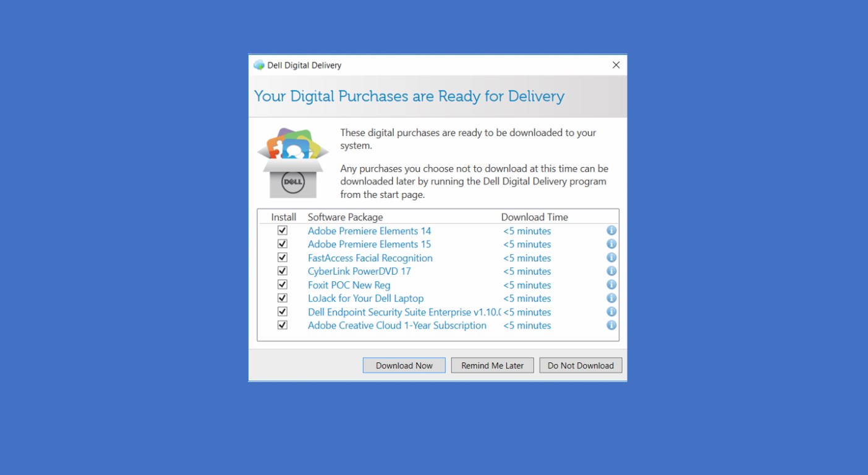Select Foxit POC New Reg package name
The height and width of the screenshot is (475, 868).
pos(349,285)
